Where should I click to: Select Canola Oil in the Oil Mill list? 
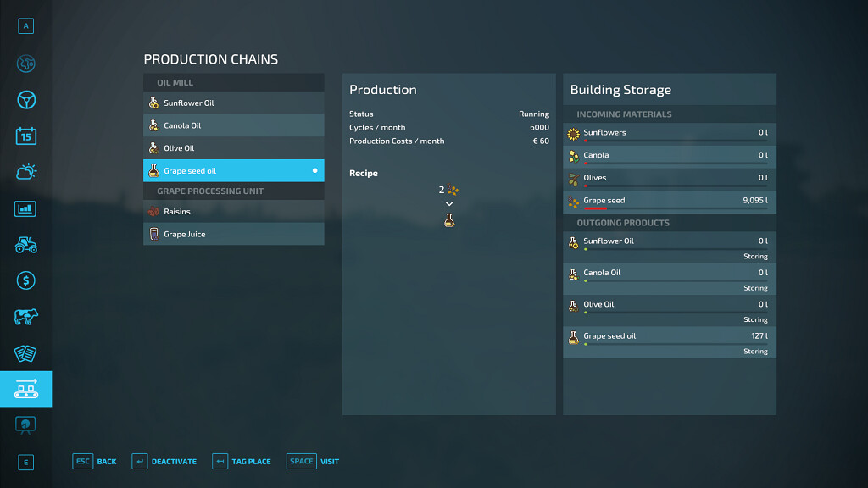pyautogui.click(x=233, y=125)
